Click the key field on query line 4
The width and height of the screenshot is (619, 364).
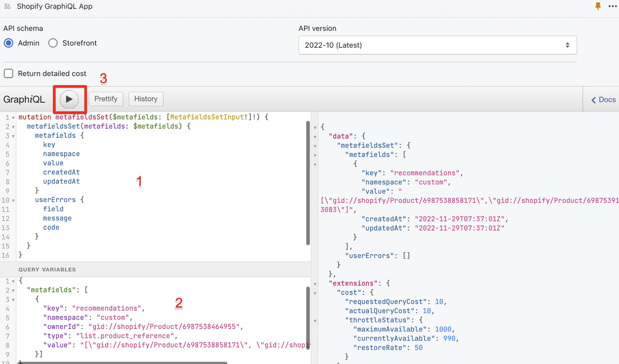[x=49, y=145]
